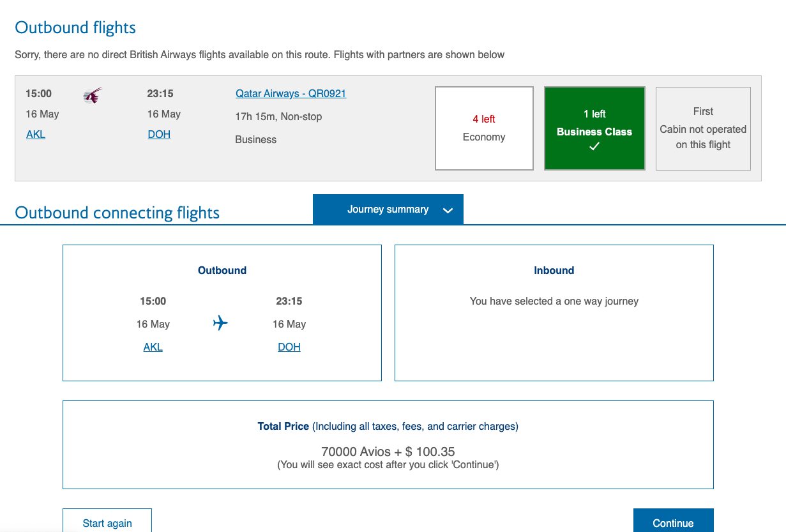Select the Business Class cabin option
This screenshot has width=786, height=532.
(594, 128)
